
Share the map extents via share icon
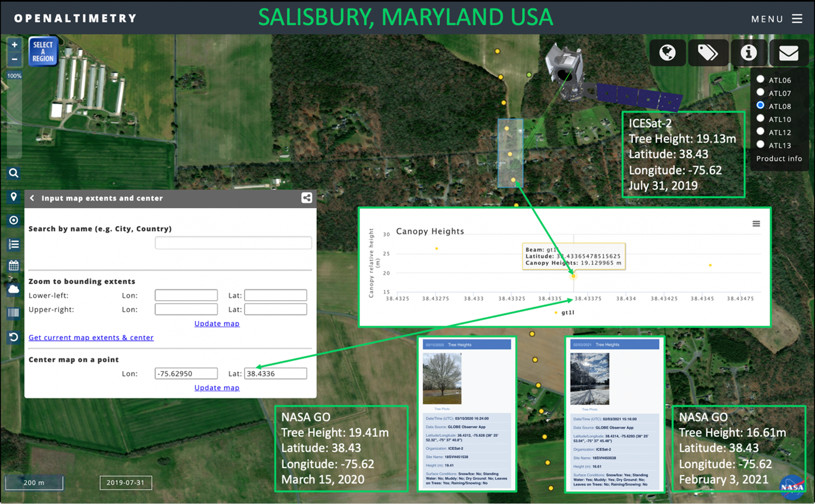point(307,198)
